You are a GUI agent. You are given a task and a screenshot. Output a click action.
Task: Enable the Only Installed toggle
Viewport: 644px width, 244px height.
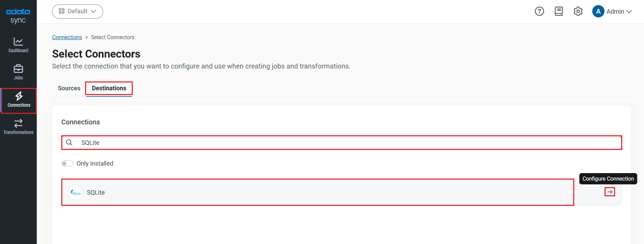coord(67,164)
